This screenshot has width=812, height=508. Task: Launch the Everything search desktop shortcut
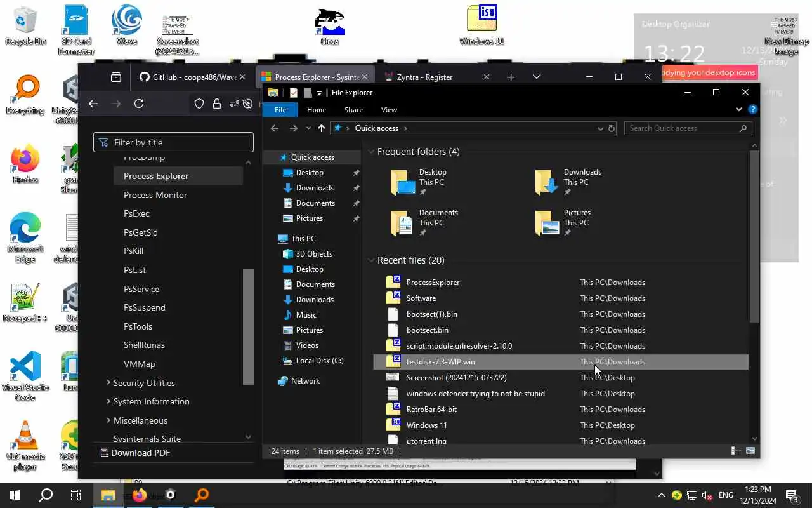pyautogui.click(x=25, y=95)
